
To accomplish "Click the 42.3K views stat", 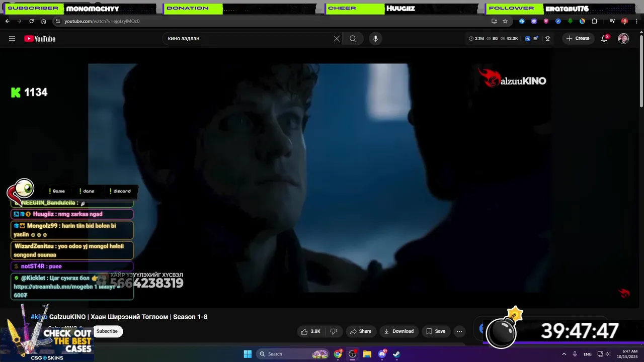I will [509, 39].
